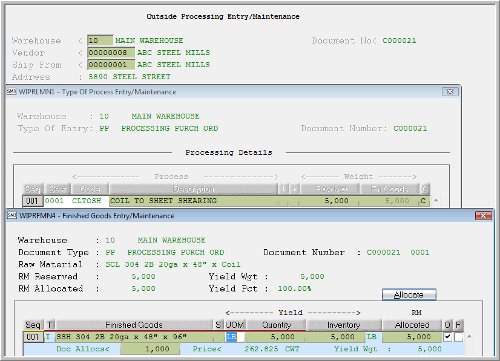Click the Price value 262.825
Image resolution: width=500 pixels, height=361 pixels.
click(261, 349)
